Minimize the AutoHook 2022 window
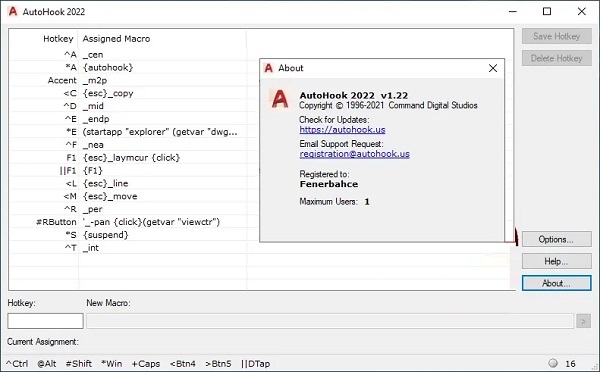600x372 pixels. click(x=513, y=11)
